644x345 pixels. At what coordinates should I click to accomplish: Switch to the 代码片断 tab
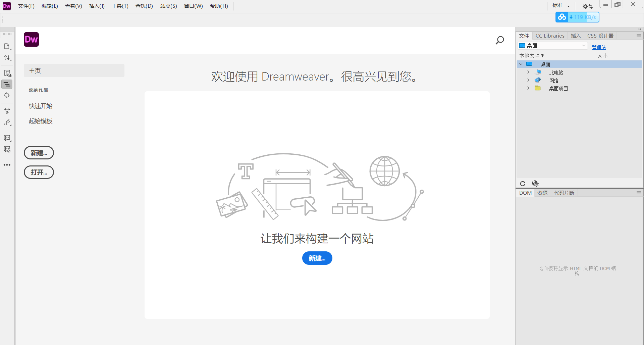[564, 193]
